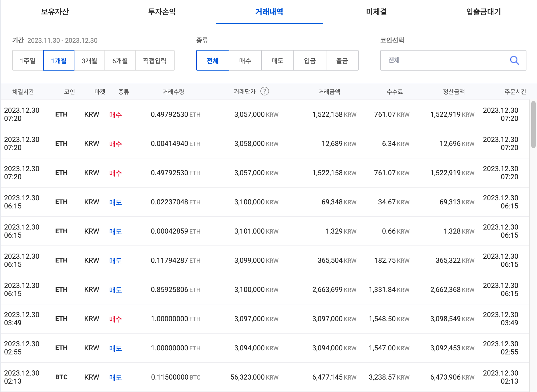Choose the 3개월 period filter
Screen dimensions: 537x392
point(89,61)
